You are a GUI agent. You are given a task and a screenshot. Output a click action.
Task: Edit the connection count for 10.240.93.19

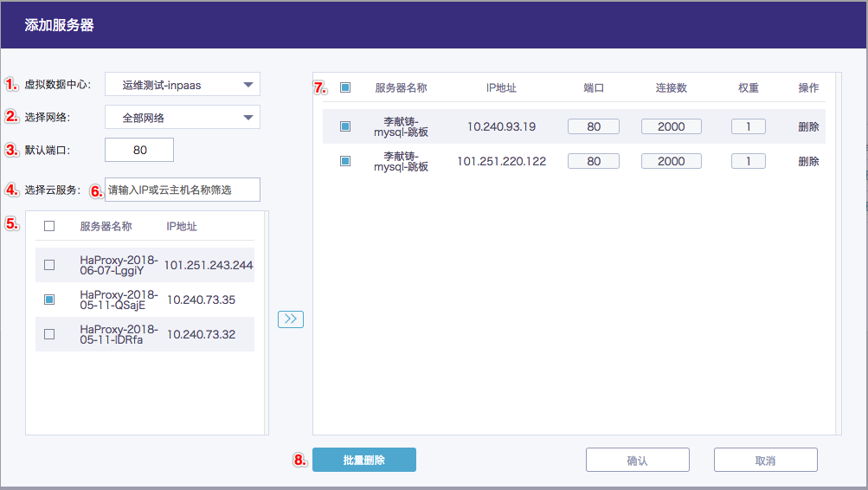click(671, 126)
